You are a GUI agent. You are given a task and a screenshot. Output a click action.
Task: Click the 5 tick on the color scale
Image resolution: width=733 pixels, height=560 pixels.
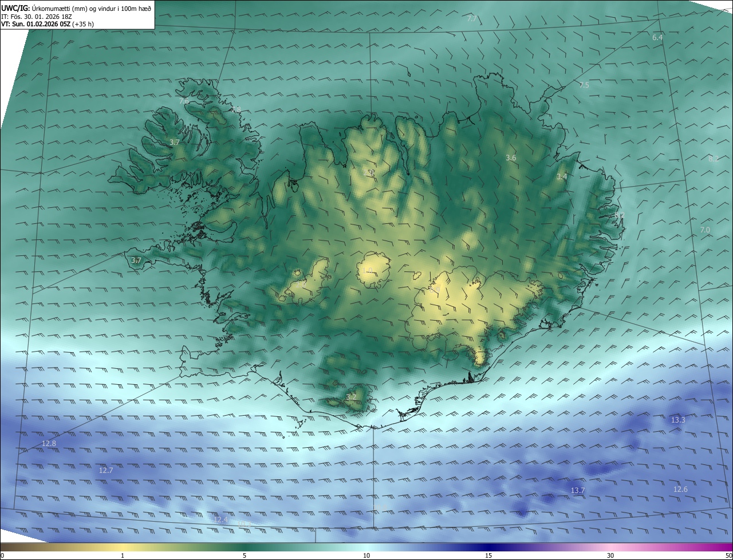point(245,555)
